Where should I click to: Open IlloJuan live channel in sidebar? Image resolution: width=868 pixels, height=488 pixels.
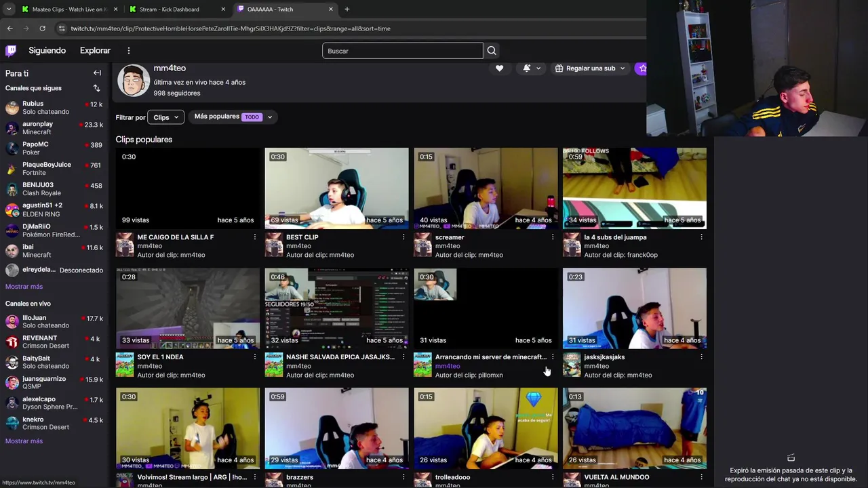(x=54, y=322)
